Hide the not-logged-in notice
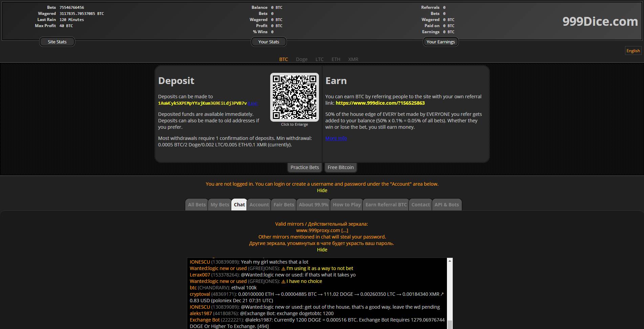 322,190
